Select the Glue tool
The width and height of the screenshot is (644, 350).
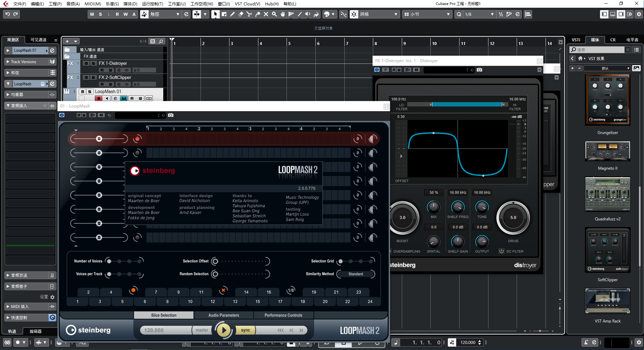(258, 14)
